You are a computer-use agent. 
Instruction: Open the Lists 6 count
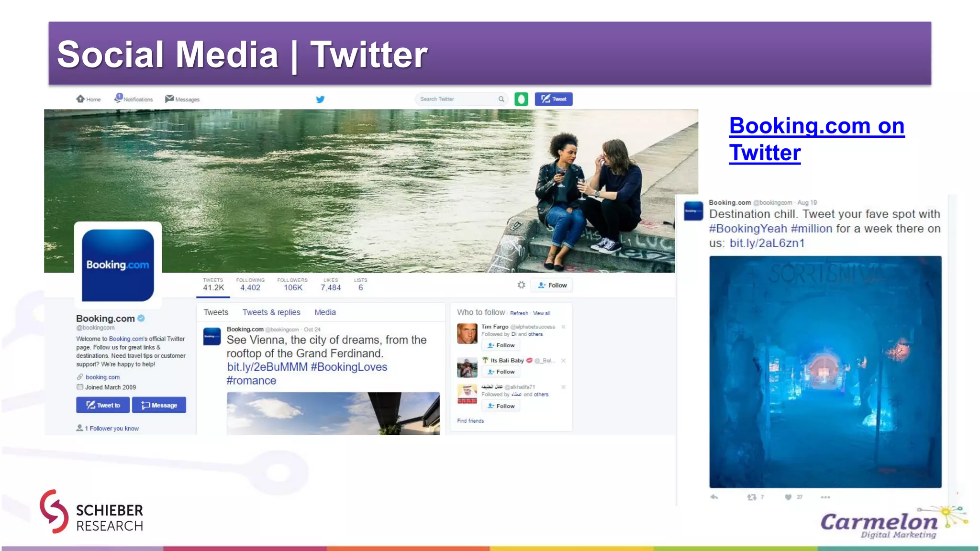click(361, 284)
